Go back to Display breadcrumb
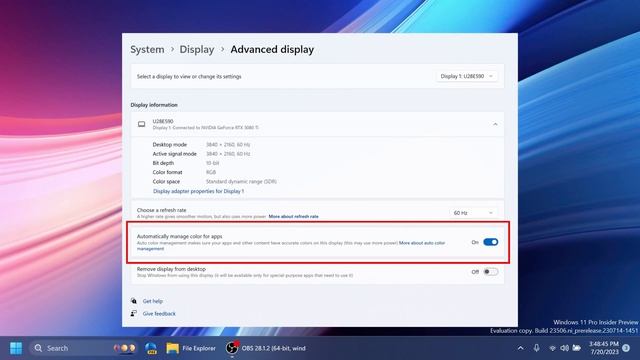Viewport: 640px width, 360px height. pyautogui.click(x=197, y=49)
